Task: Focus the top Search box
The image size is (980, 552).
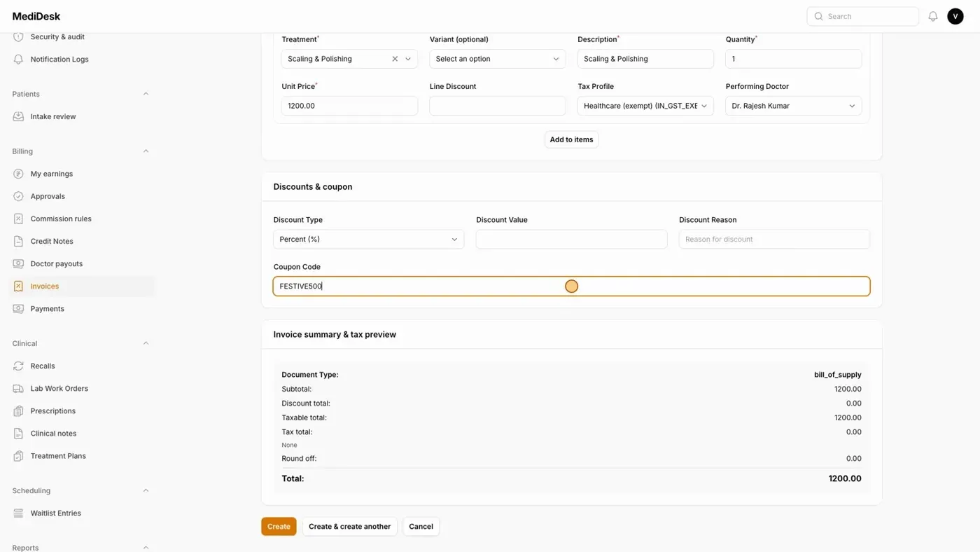Action: (x=862, y=16)
